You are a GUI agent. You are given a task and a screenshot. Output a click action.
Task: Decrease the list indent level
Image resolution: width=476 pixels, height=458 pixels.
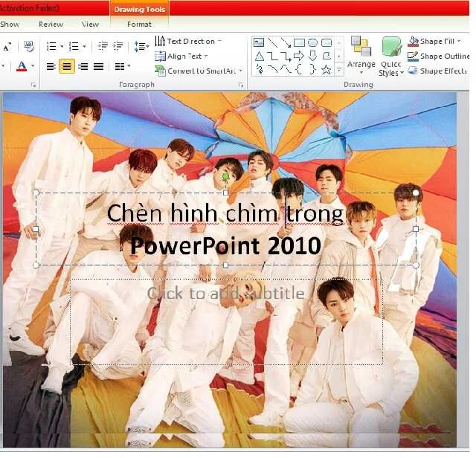pos(103,46)
